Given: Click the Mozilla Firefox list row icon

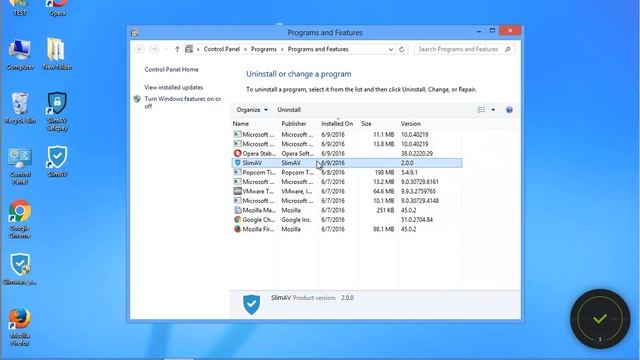Looking at the screenshot, I should [x=238, y=229].
